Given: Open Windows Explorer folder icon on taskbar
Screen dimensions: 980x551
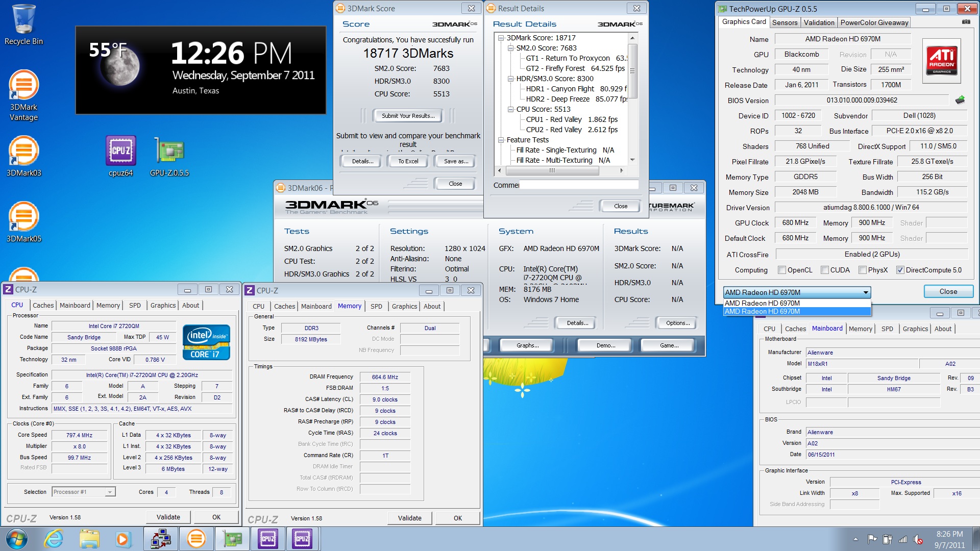Looking at the screenshot, I should pos(89,539).
